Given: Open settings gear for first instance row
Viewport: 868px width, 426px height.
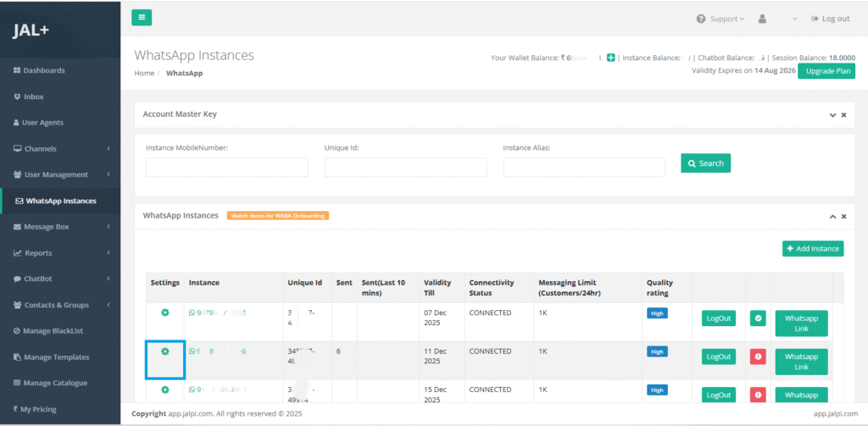Looking at the screenshot, I should pyautogui.click(x=165, y=313).
